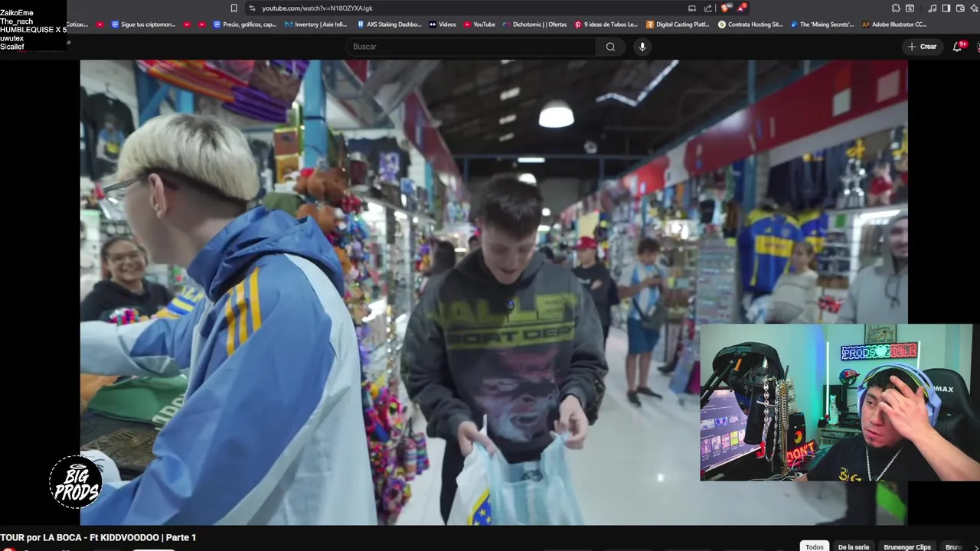This screenshot has height=551, width=980.
Task: Start voice search with microphone icon
Action: point(642,47)
